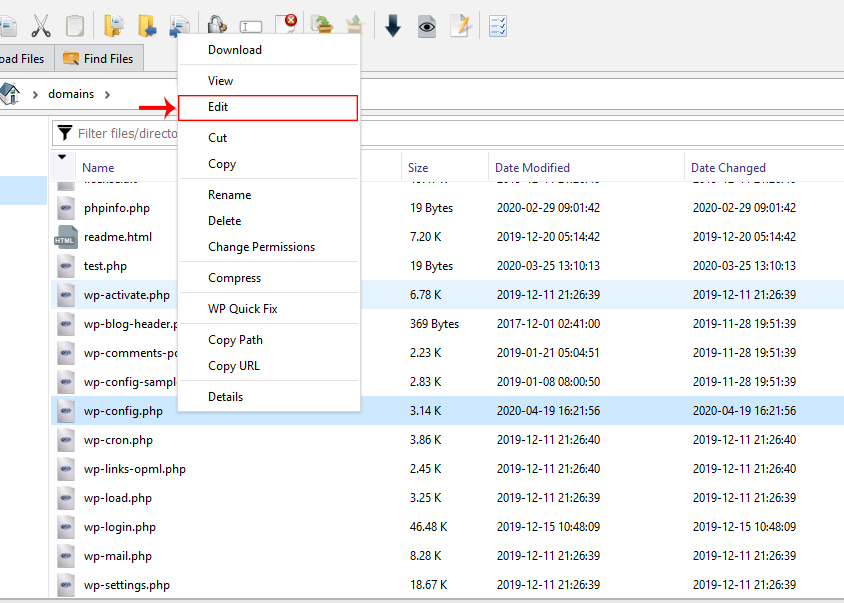Click the Paste clipboard toolbar icon
844x603 pixels.
coord(73,25)
